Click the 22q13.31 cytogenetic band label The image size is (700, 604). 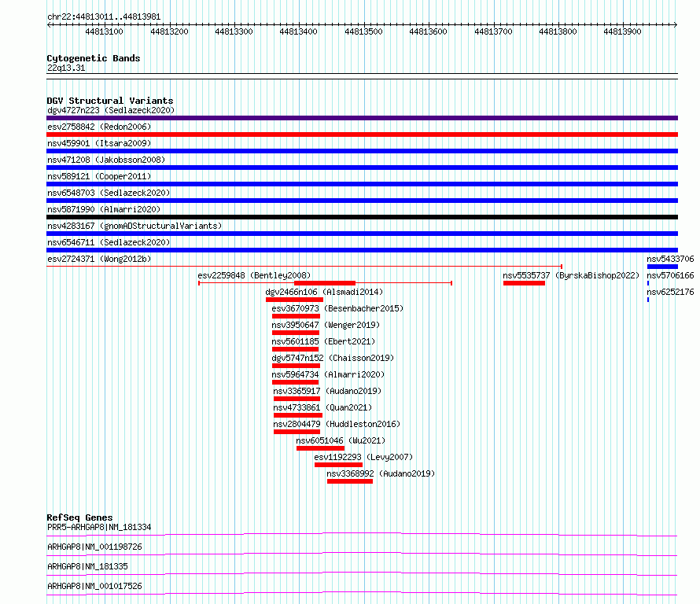66,68
